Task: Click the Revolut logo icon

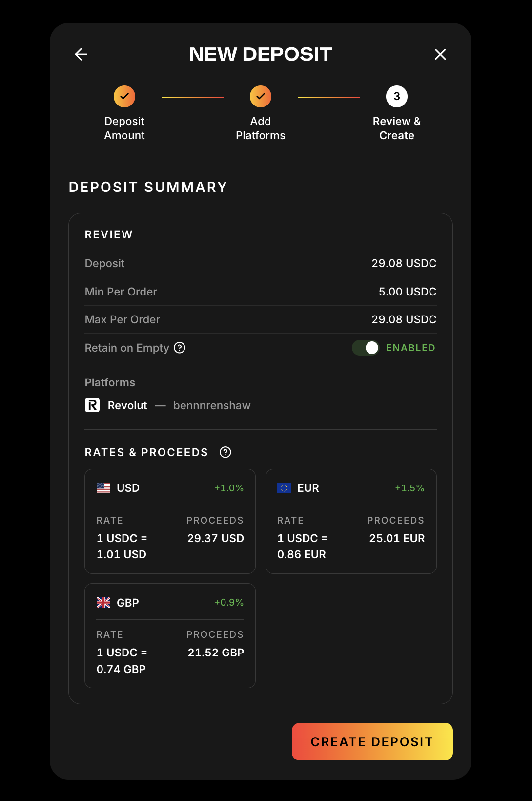Action: 92,405
